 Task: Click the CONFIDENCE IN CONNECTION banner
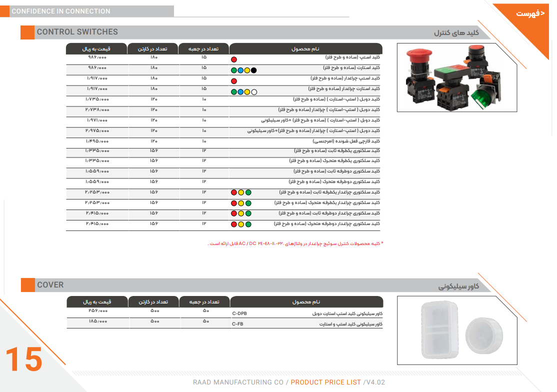61,11
